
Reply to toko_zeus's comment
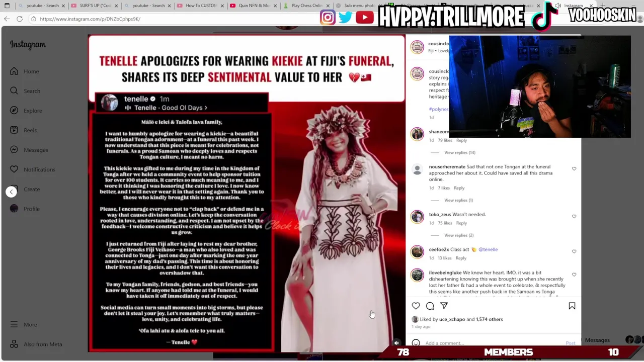coord(461,223)
